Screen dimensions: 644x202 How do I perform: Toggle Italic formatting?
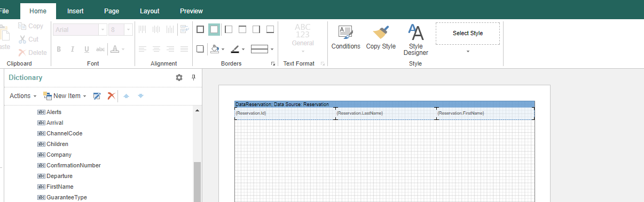pos(73,50)
